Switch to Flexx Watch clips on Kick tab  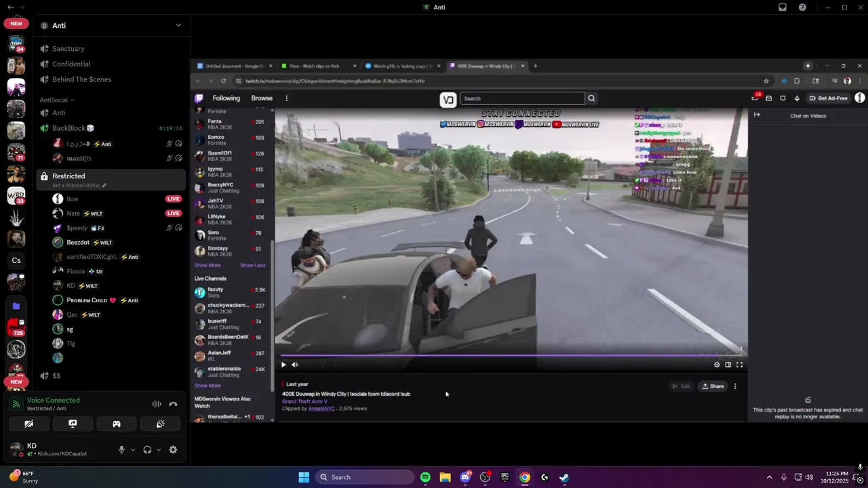tap(318, 66)
